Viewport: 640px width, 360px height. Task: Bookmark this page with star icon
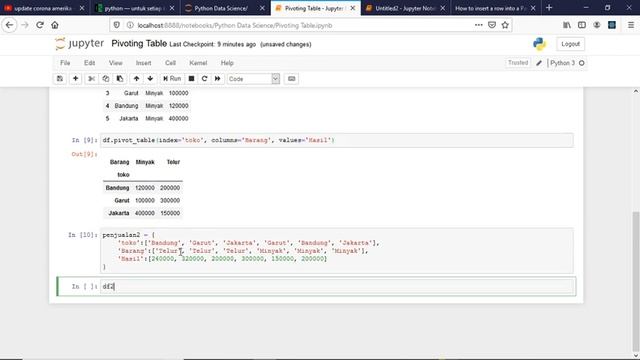tap(505, 25)
